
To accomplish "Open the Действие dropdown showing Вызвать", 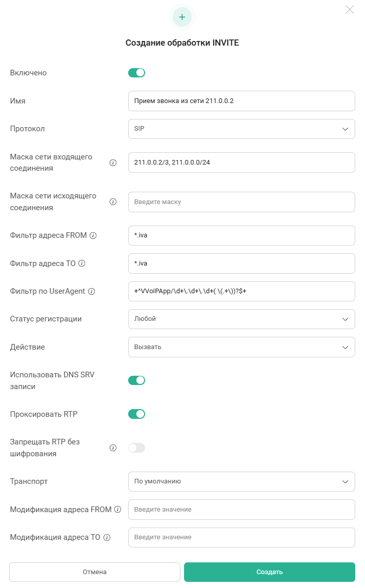I will (x=241, y=347).
